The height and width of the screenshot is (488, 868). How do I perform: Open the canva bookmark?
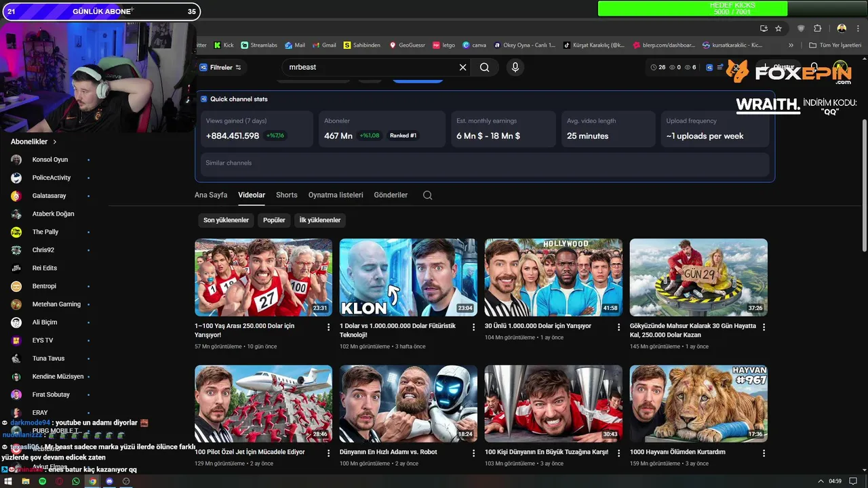(474, 45)
